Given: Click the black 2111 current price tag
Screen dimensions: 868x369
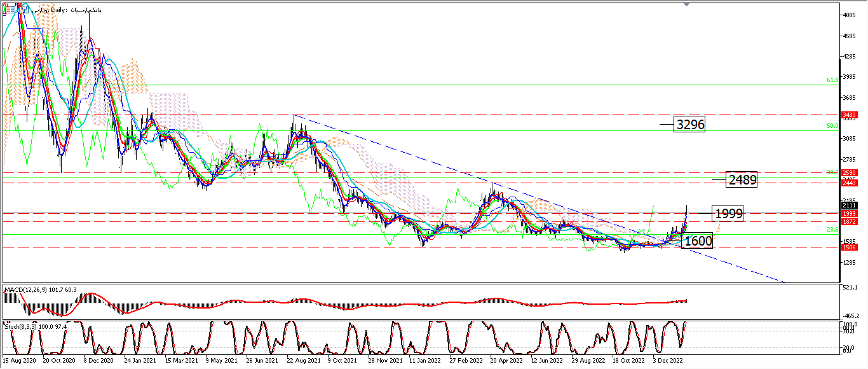Looking at the screenshot, I should pyautogui.click(x=850, y=205).
